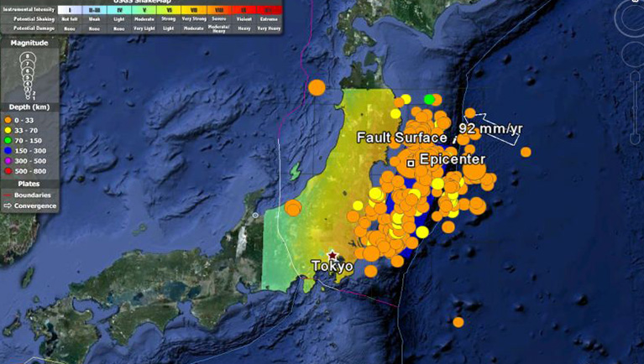This screenshot has width=644, height=364.
Task: Click the green earthquake dot in the cluster
Action: tap(430, 100)
